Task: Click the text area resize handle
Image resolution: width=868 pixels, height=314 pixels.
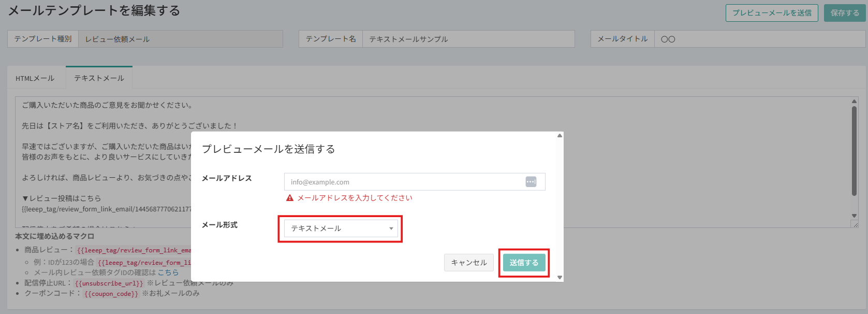Action: tap(855, 224)
